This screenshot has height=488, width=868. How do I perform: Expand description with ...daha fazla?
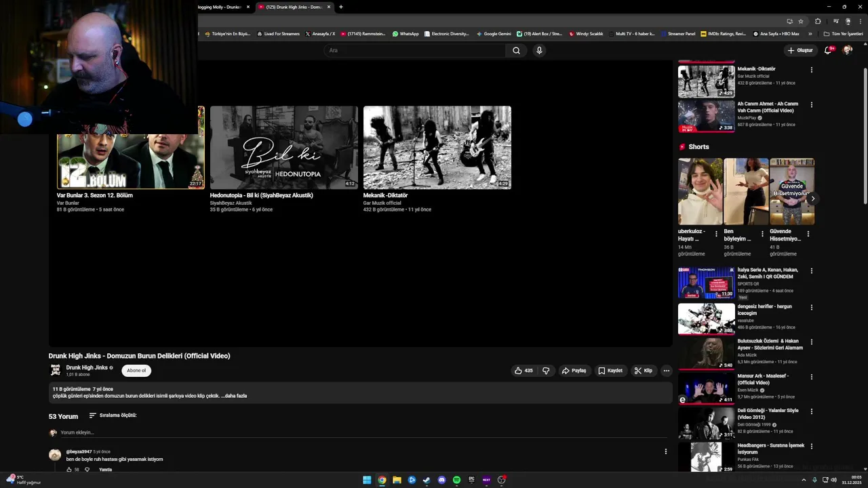[234, 396]
